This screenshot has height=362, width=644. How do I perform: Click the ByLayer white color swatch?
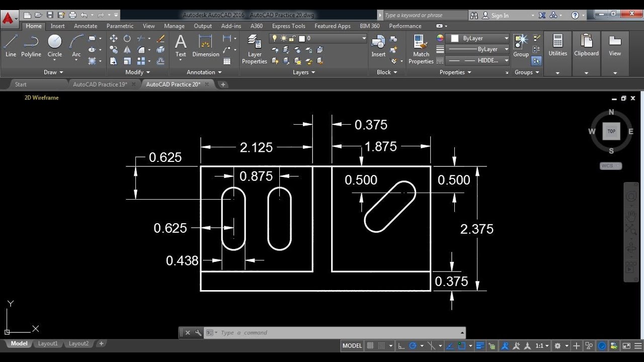pyautogui.click(x=454, y=38)
